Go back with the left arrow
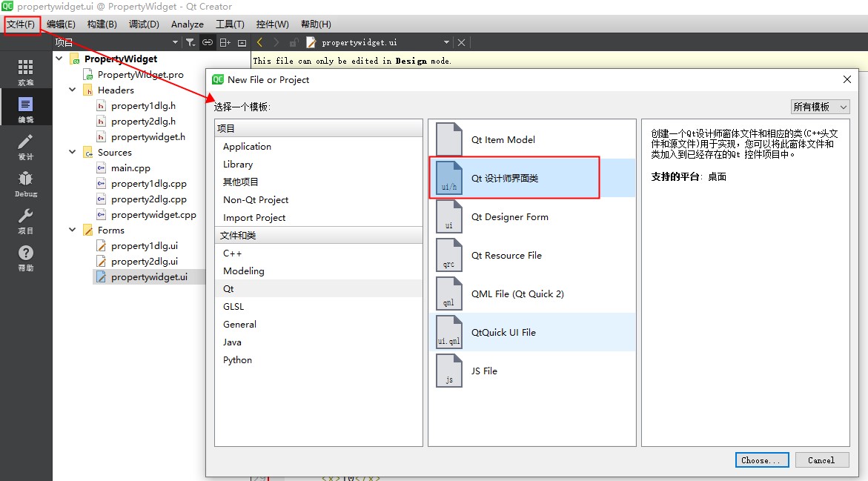 point(259,42)
